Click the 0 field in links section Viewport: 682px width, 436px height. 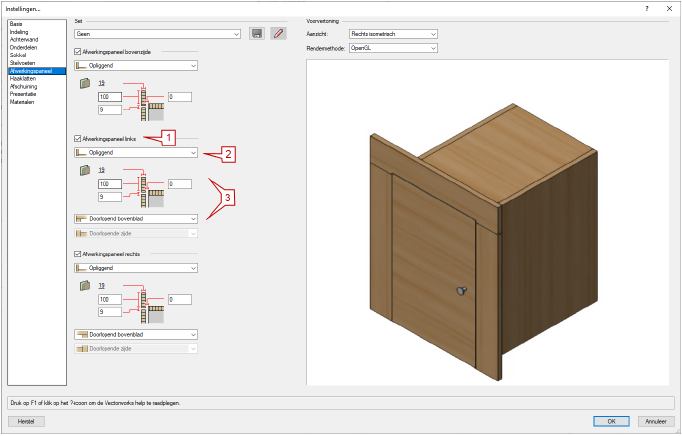pyautogui.click(x=180, y=184)
